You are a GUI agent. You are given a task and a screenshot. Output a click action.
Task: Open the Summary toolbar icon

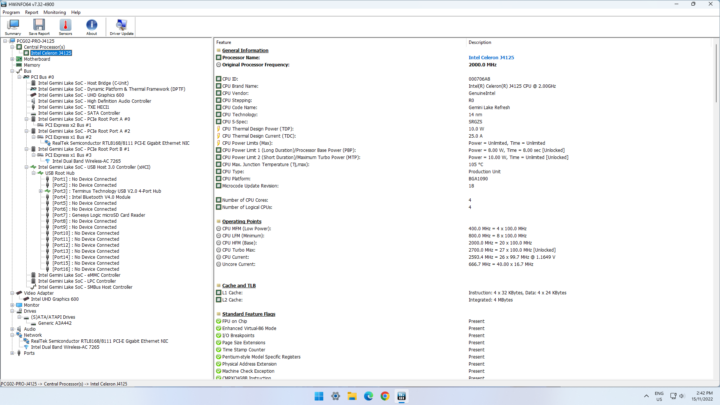(x=13, y=27)
